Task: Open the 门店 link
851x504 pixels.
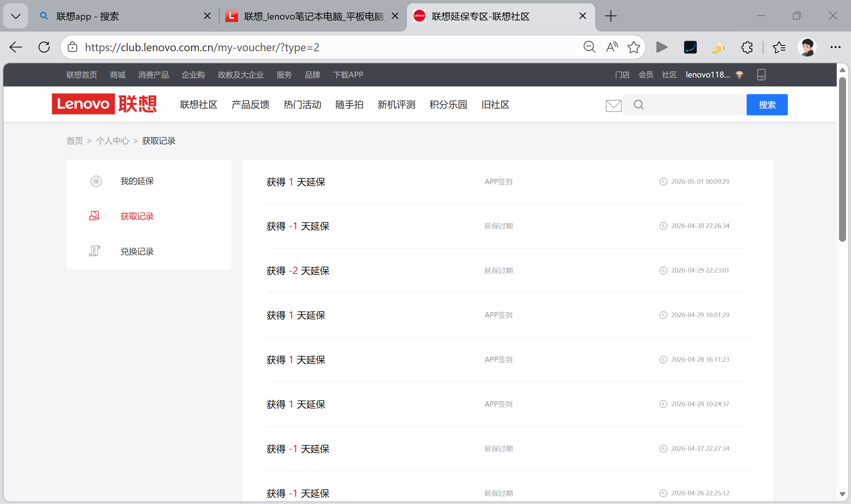Action: pyautogui.click(x=622, y=75)
